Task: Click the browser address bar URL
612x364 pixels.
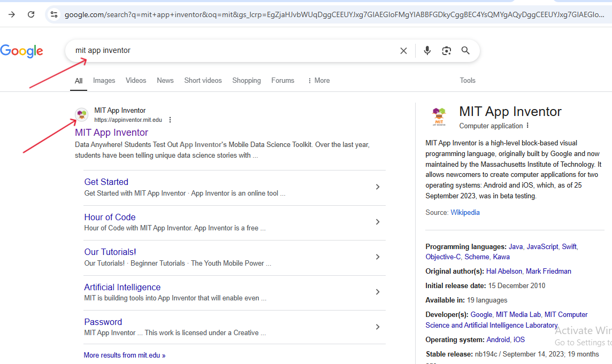Action: click(334, 15)
